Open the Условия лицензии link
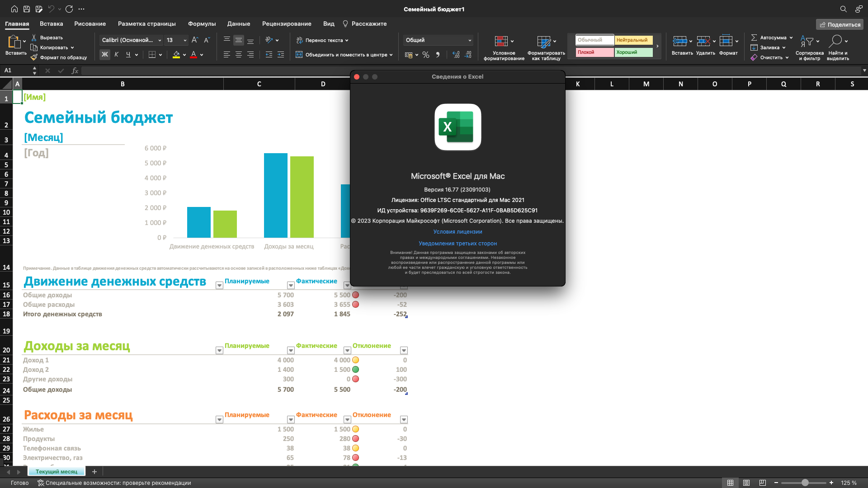The width and height of the screenshot is (868, 488). click(458, 232)
